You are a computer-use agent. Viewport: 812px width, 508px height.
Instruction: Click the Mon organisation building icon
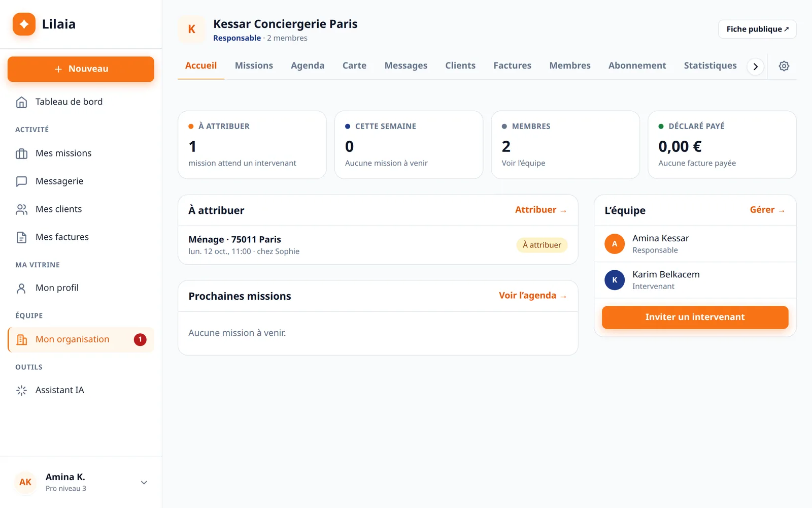tap(21, 339)
